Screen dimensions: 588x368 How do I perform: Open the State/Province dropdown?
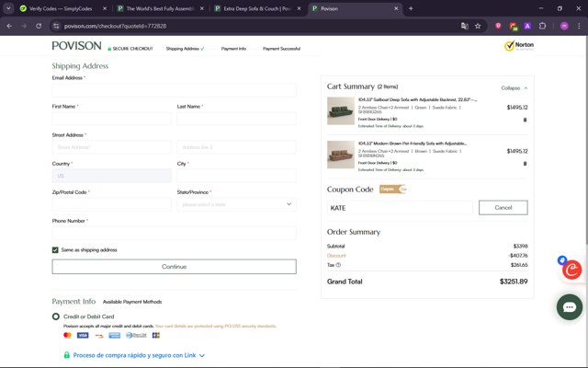(x=237, y=204)
